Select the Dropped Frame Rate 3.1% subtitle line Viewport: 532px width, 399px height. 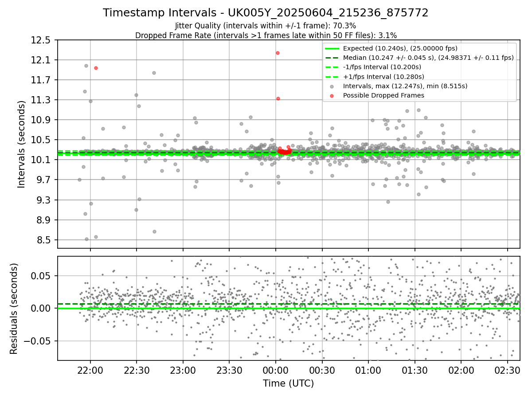(266, 35)
